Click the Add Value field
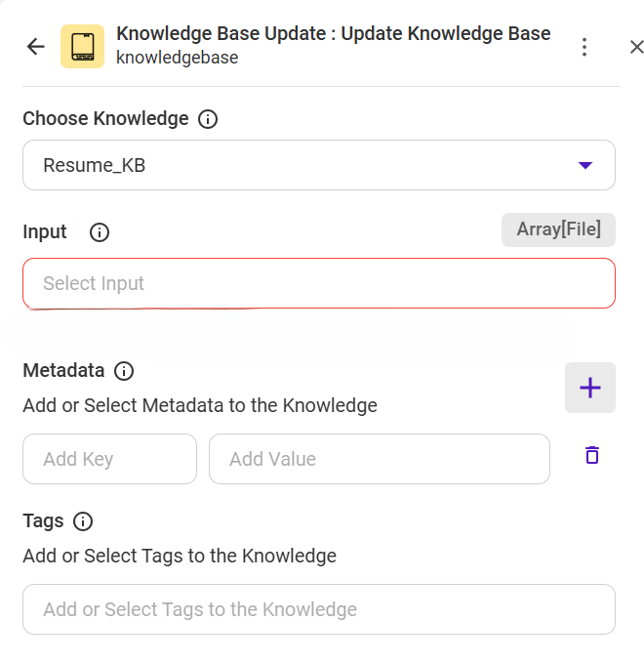 coord(379,459)
